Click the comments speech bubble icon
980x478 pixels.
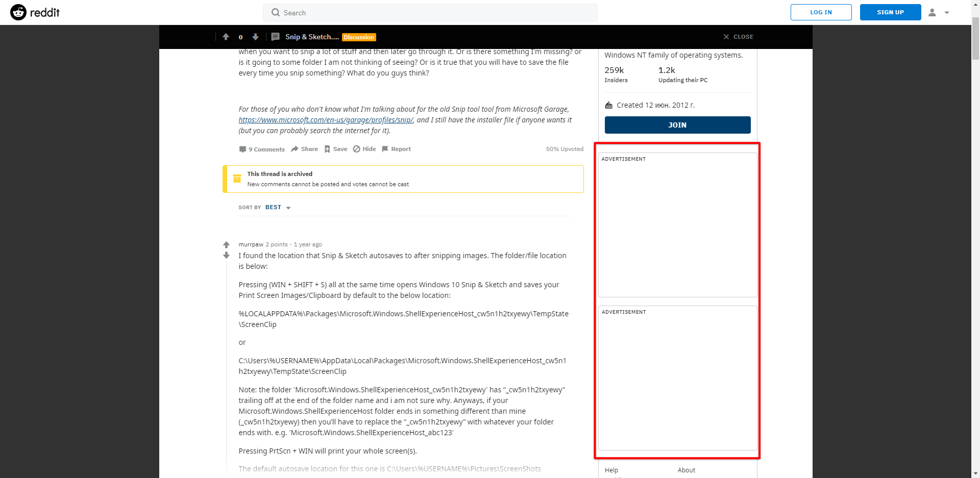coord(242,149)
